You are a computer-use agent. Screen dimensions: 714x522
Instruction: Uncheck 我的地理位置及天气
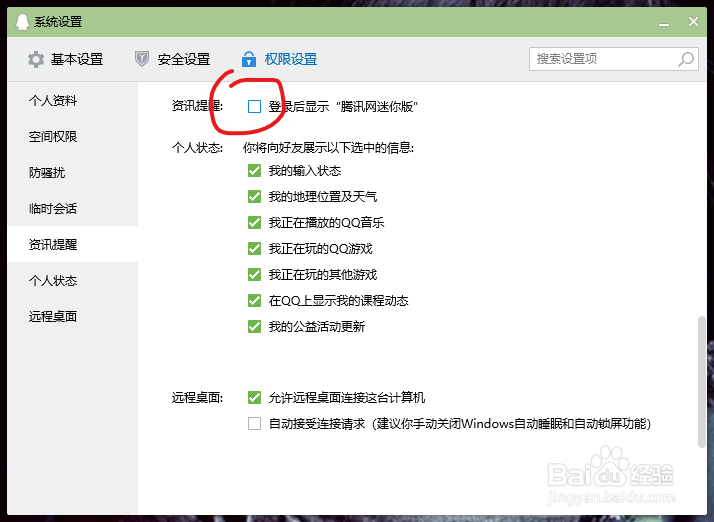pos(254,197)
